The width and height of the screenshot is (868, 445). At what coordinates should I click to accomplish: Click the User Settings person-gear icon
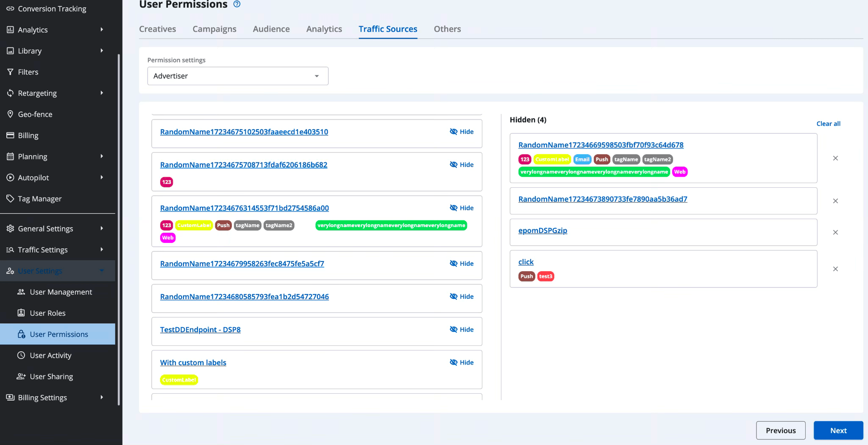tap(10, 271)
